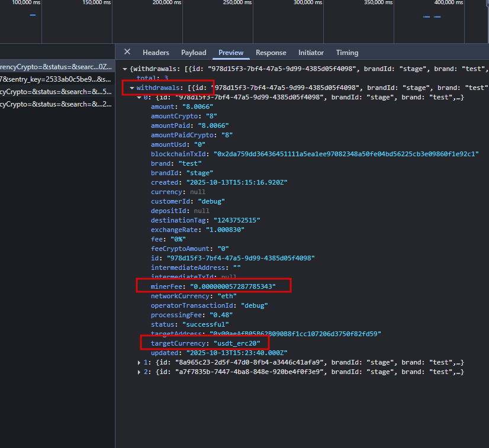Click the minerFee value
This screenshot has width=489, height=448.
point(233,286)
